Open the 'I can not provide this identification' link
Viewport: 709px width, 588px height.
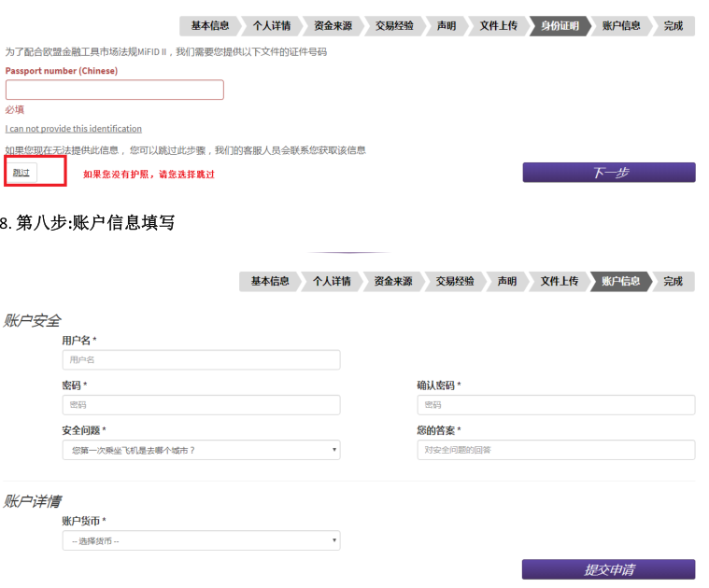click(74, 129)
